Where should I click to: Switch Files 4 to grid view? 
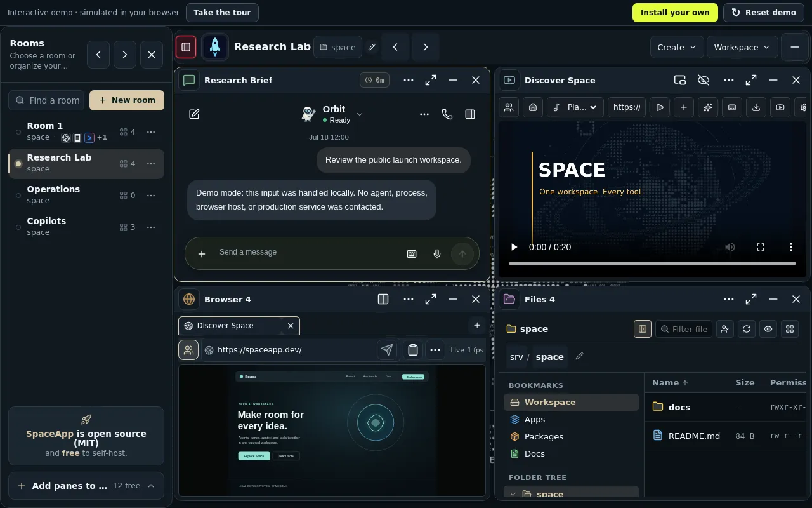coord(790,329)
